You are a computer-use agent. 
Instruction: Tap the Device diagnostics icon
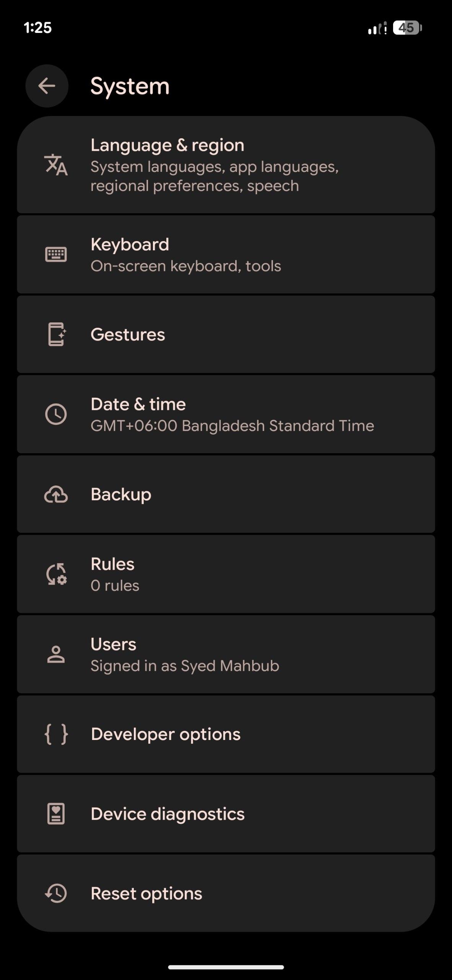click(56, 814)
